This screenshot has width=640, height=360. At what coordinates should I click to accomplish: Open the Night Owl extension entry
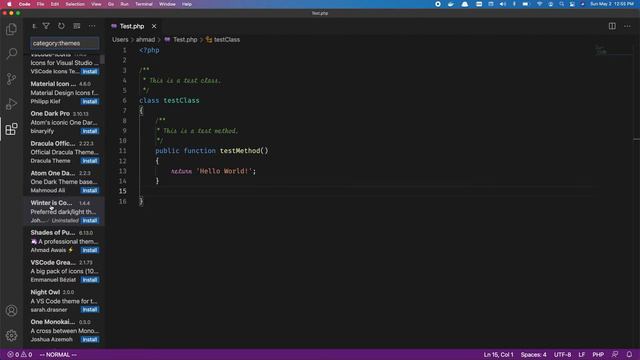[x=64, y=301]
